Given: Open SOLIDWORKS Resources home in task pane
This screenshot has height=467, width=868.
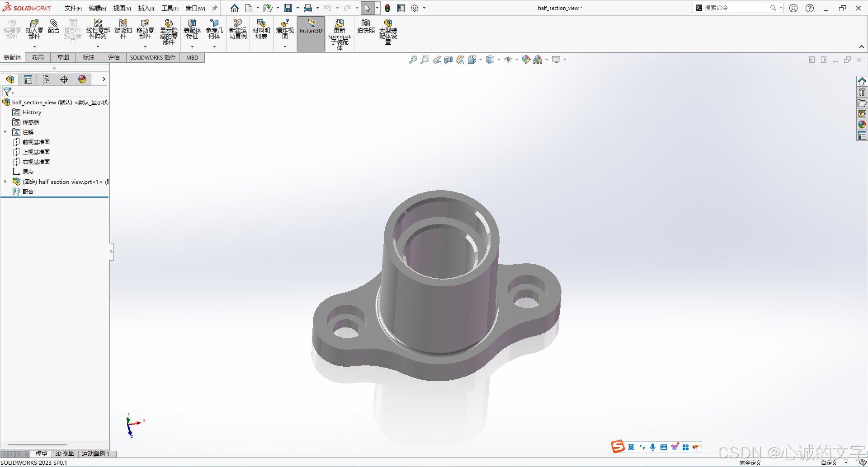Looking at the screenshot, I should point(862,81).
